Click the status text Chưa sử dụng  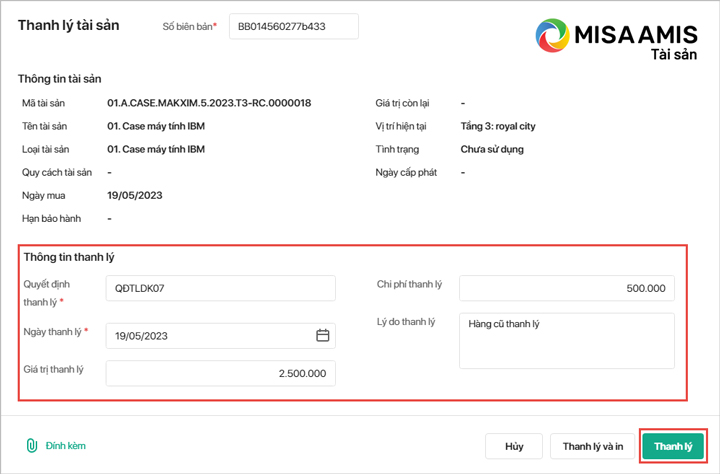pyautogui.click(x=492, y=149)
